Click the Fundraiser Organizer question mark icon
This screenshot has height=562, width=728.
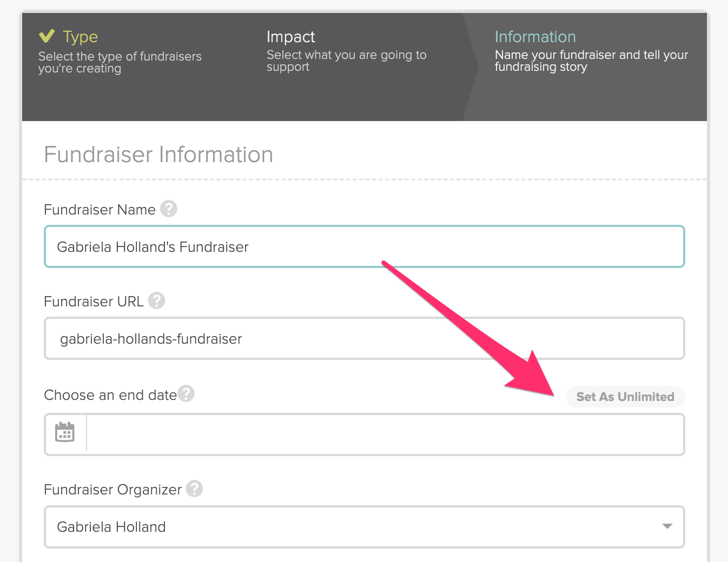tap(194, 489)
